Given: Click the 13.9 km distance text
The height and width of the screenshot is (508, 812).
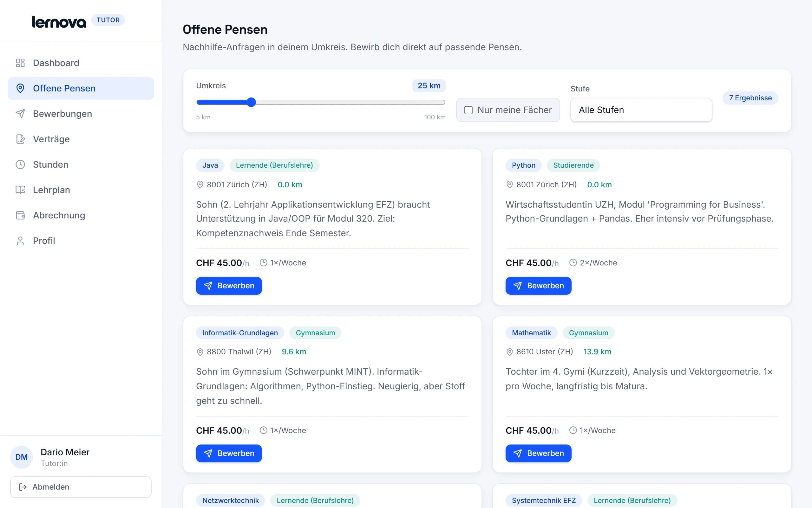Looking at the screenshot, I should pyautogui.click(x=597, y=352).
